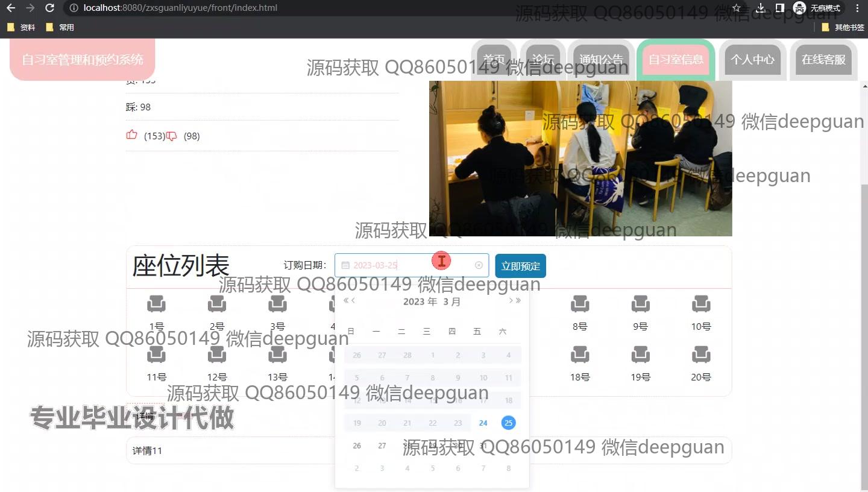Click the thumbs-up like icon
The image size is (868, 492).
(x=132, y=135)
